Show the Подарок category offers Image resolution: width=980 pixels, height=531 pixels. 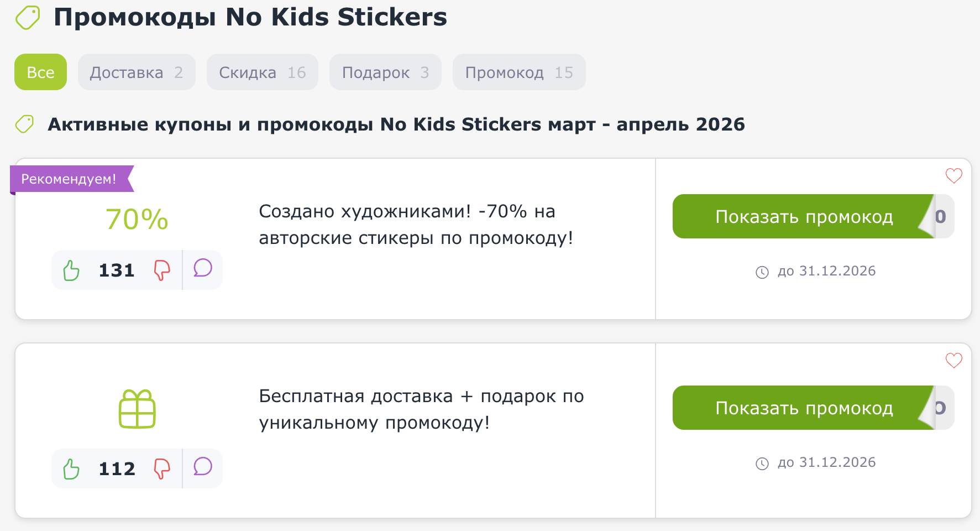pyautogui.click(x=385, y=72)
